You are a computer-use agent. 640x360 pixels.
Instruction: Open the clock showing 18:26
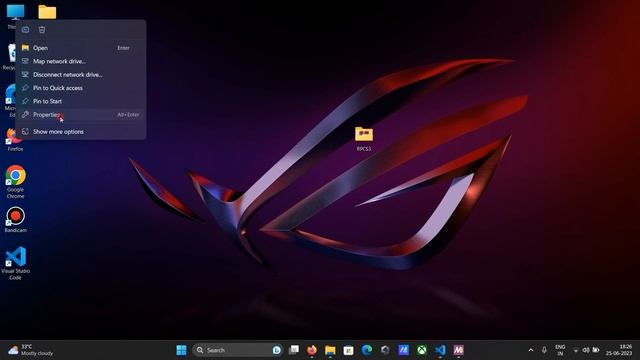619,350
